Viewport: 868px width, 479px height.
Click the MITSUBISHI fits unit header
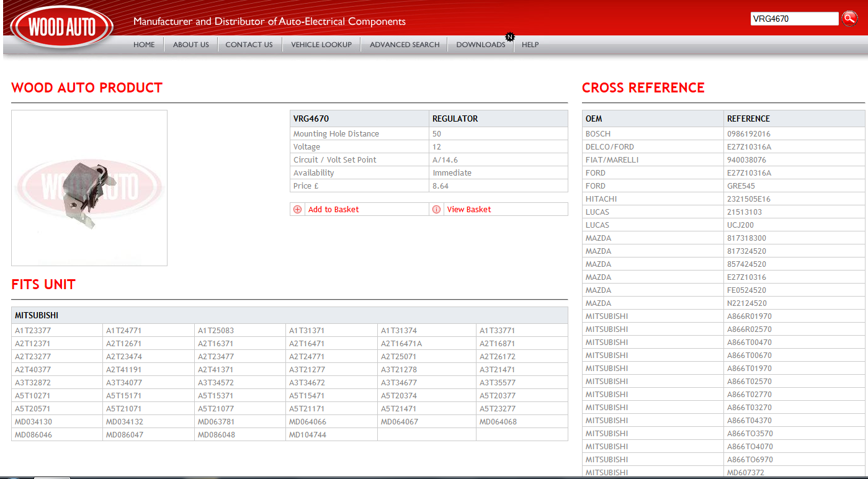pos(290,315)
